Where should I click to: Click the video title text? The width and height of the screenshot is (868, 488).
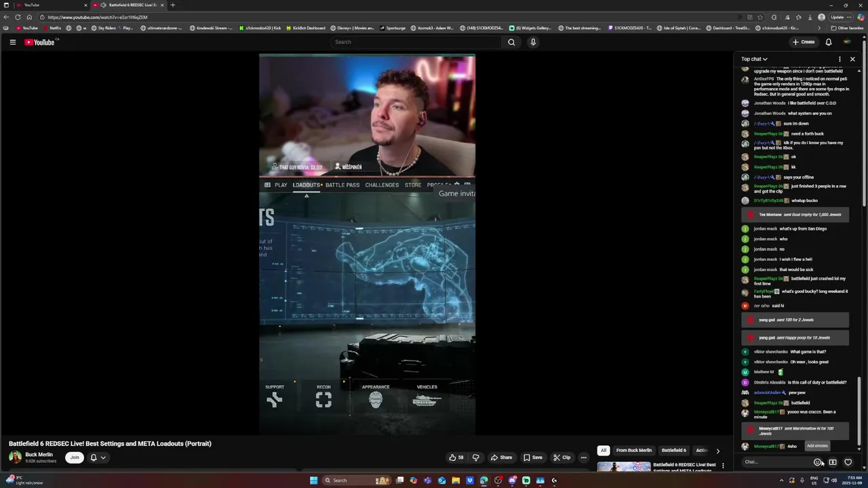(x=110, y=444)
